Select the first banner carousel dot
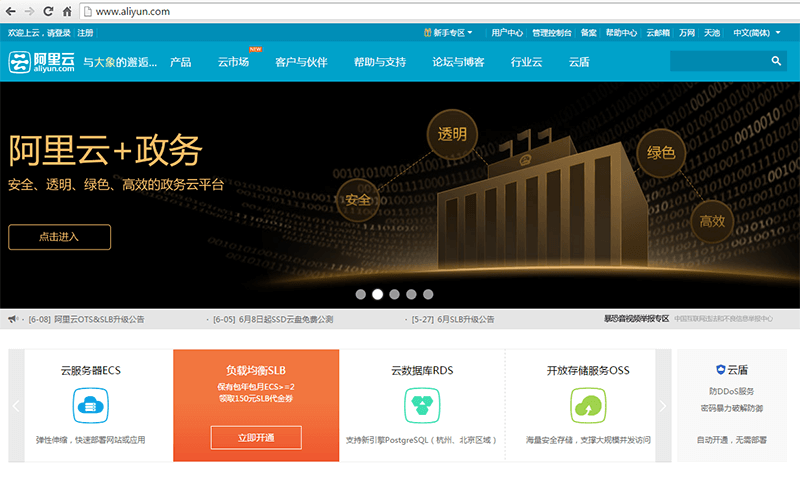This screenshot has width=800, height=483. point(360,294)
